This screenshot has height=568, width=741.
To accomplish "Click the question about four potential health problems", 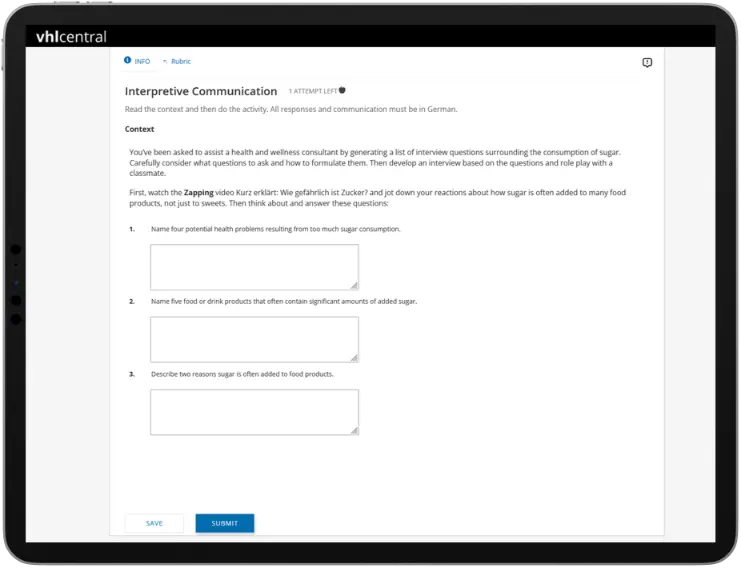I will (275, 229).
